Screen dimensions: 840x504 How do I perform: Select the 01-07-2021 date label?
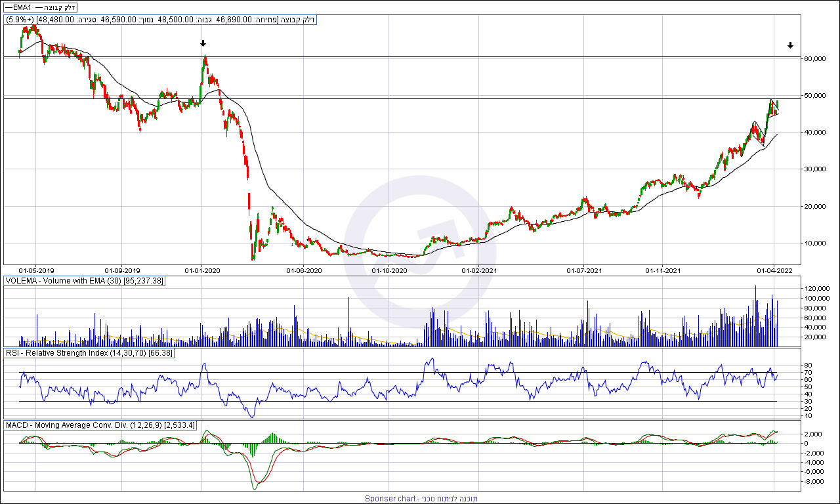point(585,270)
